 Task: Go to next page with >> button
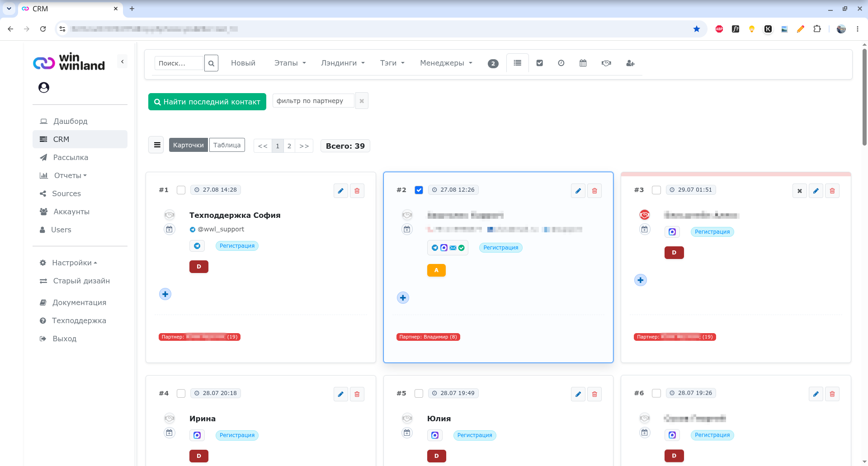(304, 146)
